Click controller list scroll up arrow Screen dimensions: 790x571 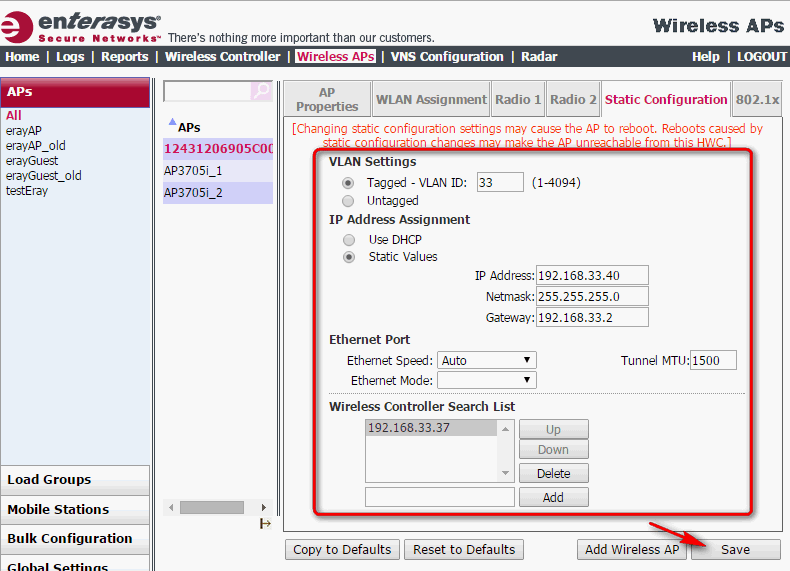tap(505, 429)
